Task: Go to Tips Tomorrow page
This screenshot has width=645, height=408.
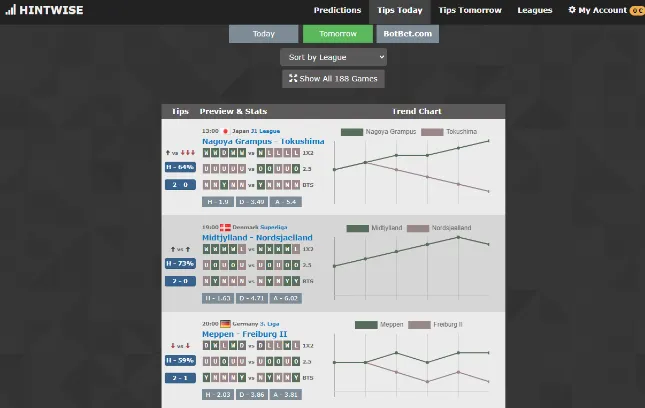Action: click(470, 10)
